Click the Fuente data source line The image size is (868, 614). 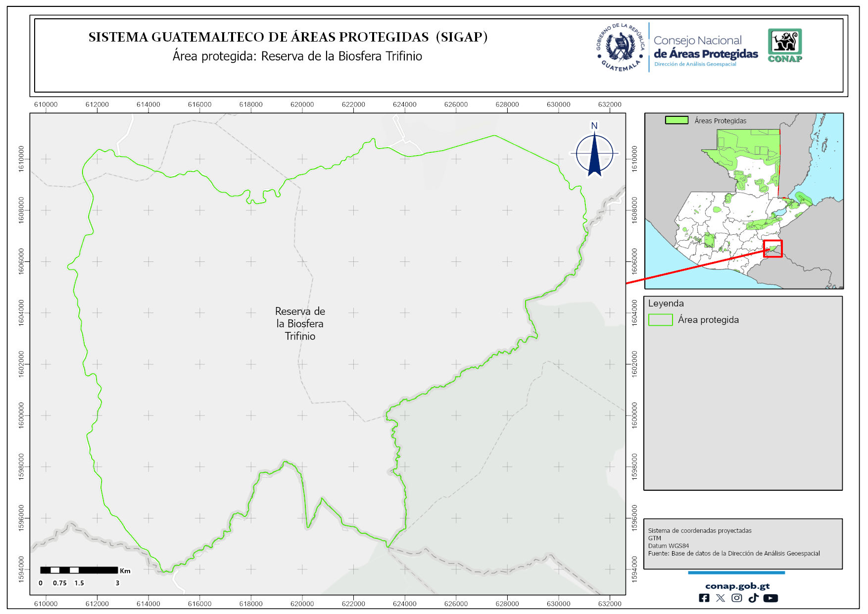pyautogui.click(x=733, y=554)
